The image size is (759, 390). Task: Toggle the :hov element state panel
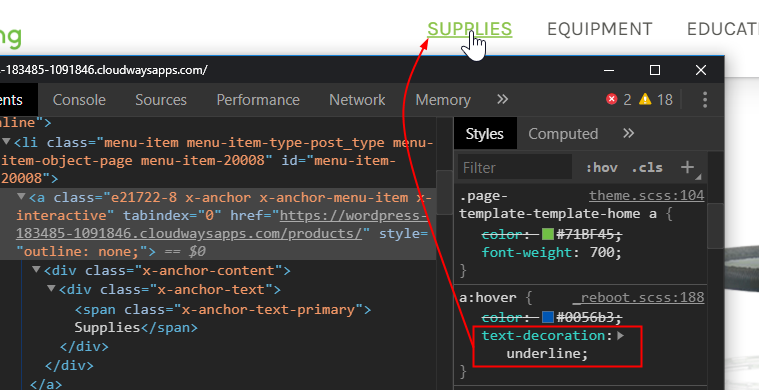(601, 167)
